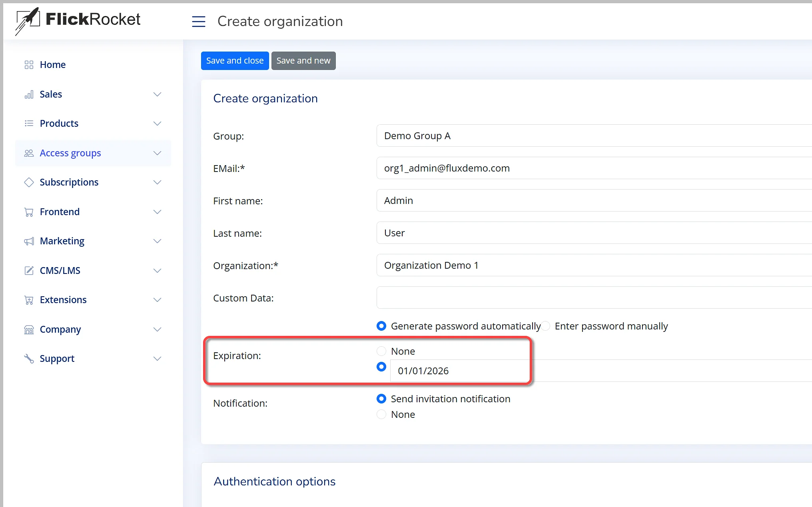Open CMS/LMS menu item
This screenshot has height=507, width=812.
tap(60, 271)
